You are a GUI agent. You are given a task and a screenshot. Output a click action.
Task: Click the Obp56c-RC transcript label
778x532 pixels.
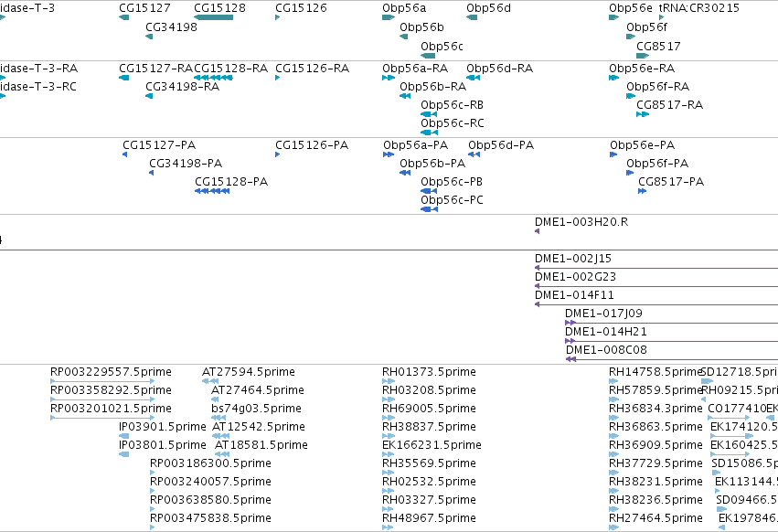pyautogui.click(x=452, y=123)
